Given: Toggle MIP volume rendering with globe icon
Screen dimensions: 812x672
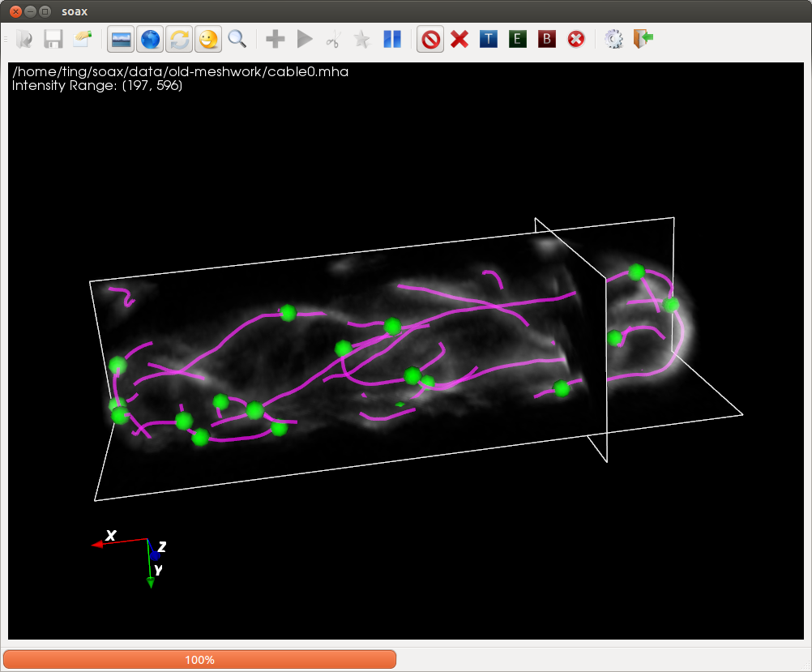Looking at the screenshot, I should point(150,39).
